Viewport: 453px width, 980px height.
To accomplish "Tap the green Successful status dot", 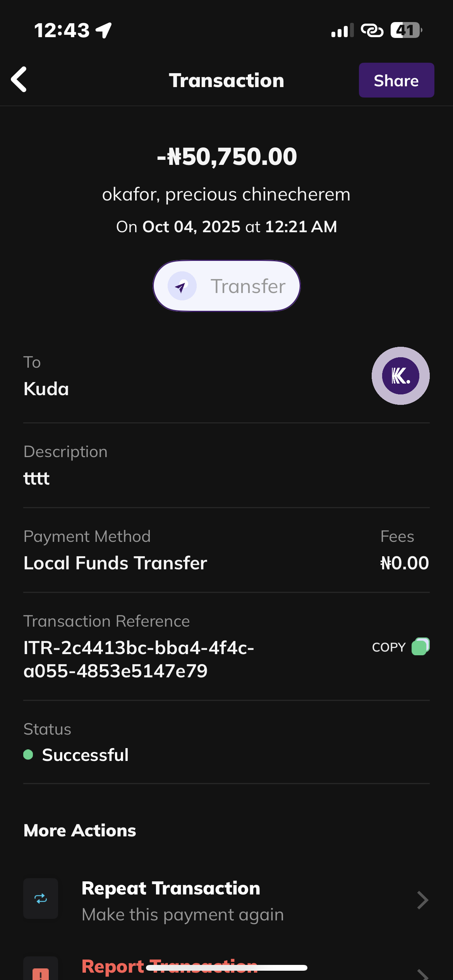I will pos(28,754).
